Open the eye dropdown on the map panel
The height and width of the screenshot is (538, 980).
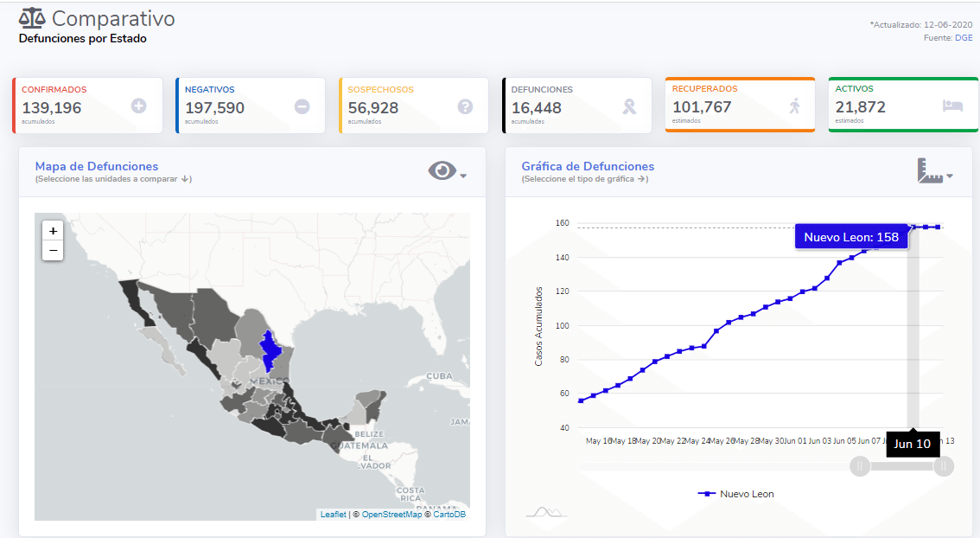tap(447, 171)
